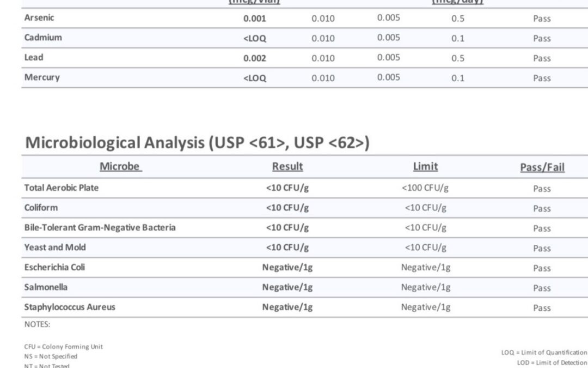Select Staphylococcus Aureus row label
Screen dimensions: 588x368
(x=70, y=307)
